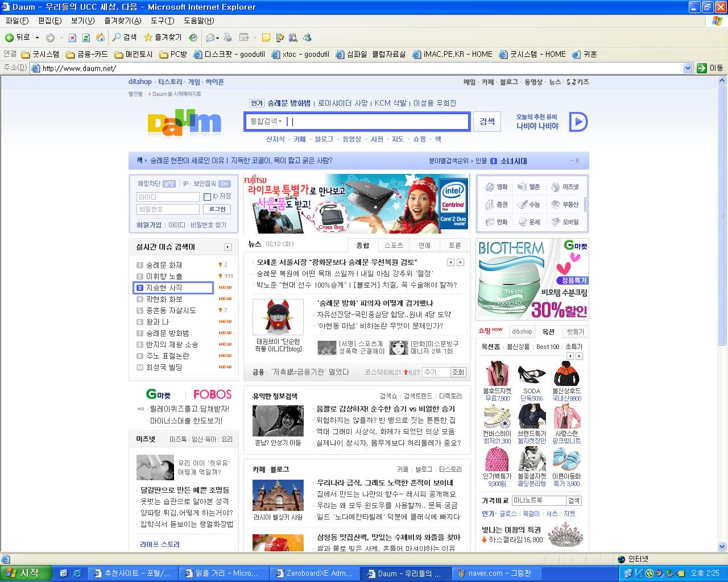
Task: Open the 디스크팟 - goodutil bookmark
Action: [x=229, y=55]
